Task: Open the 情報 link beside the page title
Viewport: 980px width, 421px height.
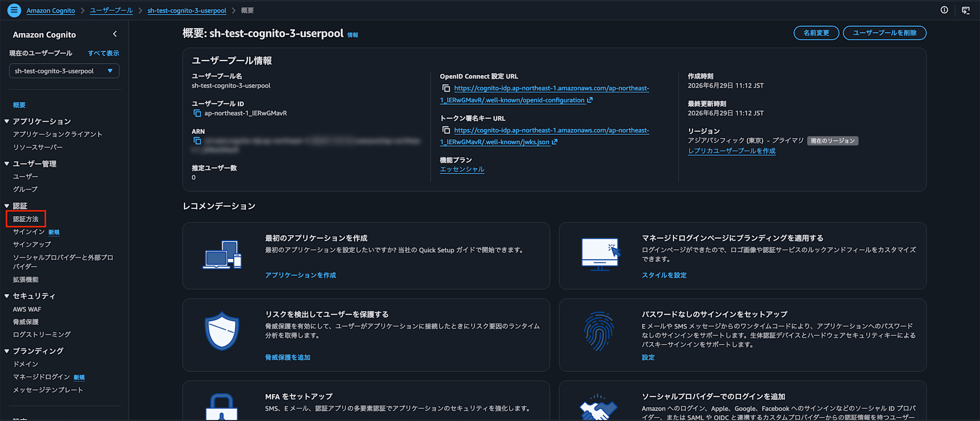Action: (x=353, y=35)
